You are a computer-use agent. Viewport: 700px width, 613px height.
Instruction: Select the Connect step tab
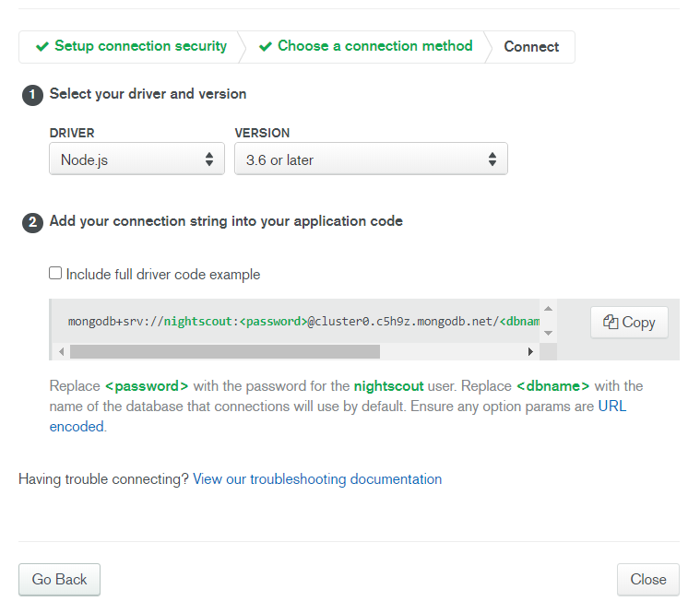(531, 46)
